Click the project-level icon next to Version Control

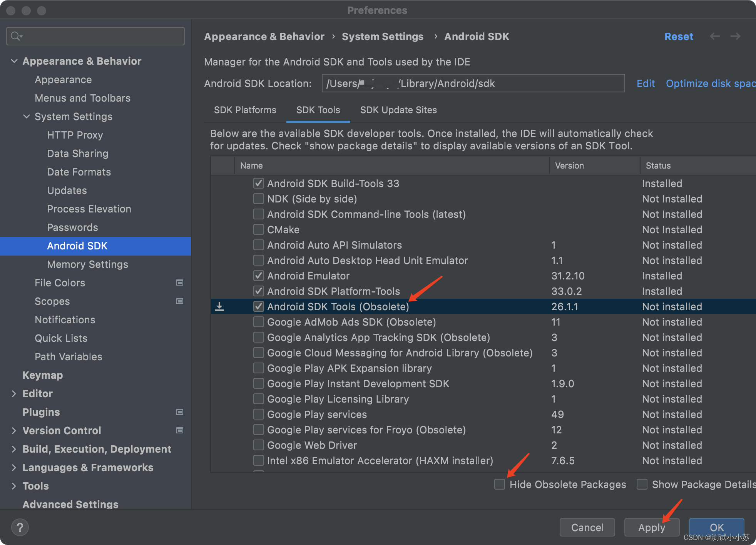tap(180, 431)
